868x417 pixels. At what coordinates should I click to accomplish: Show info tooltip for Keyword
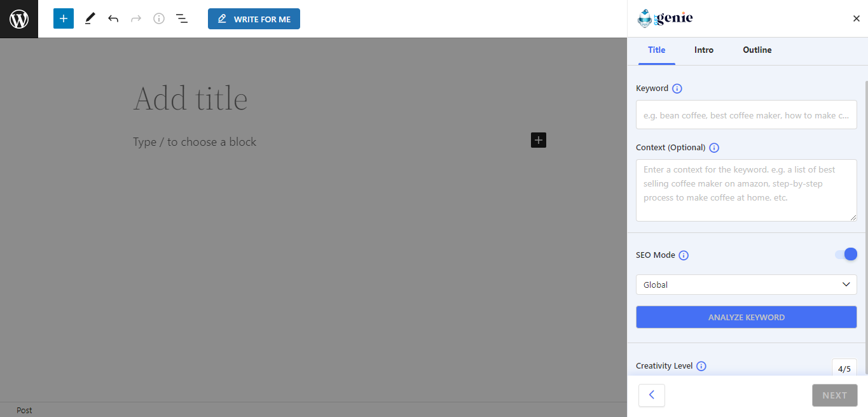[677, 88]
